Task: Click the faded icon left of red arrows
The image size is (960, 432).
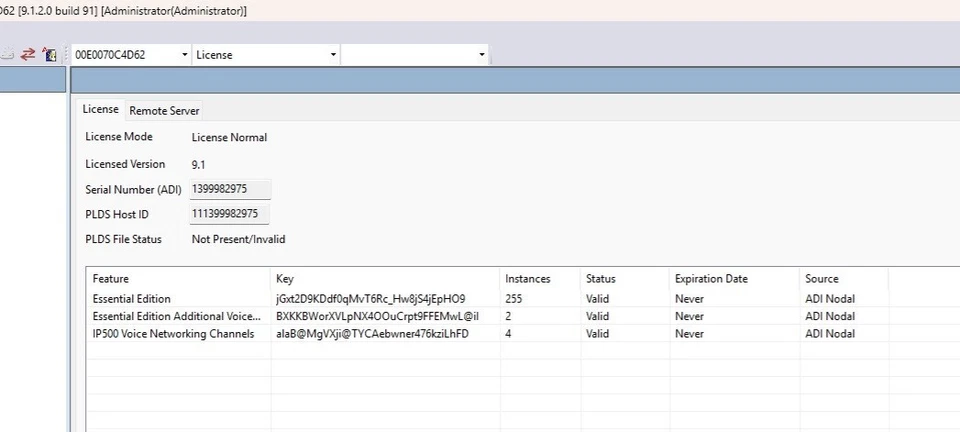Action: tap(8, 54)
